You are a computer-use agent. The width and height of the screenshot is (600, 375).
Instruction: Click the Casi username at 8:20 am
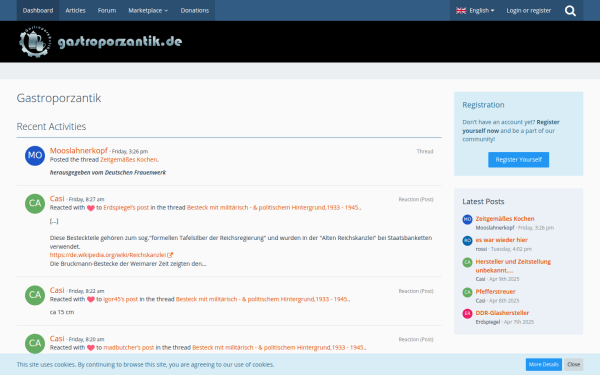pos(57,339)
